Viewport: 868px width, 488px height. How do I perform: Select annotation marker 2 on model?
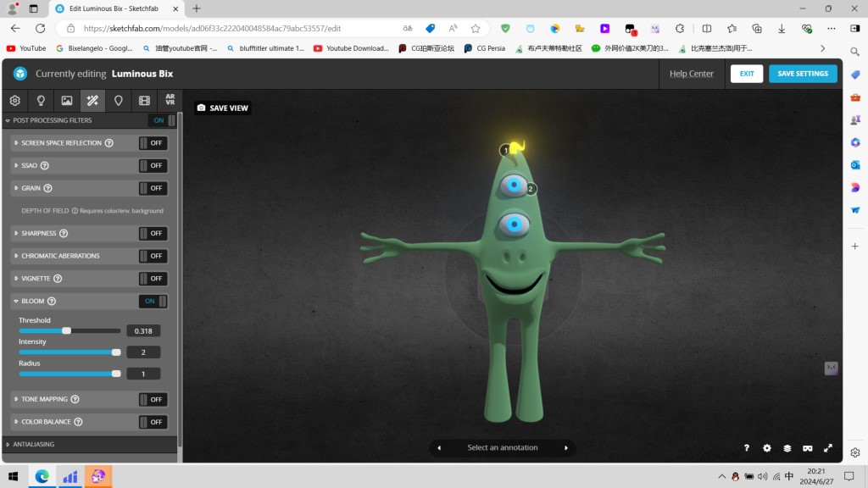pos(531,189)
